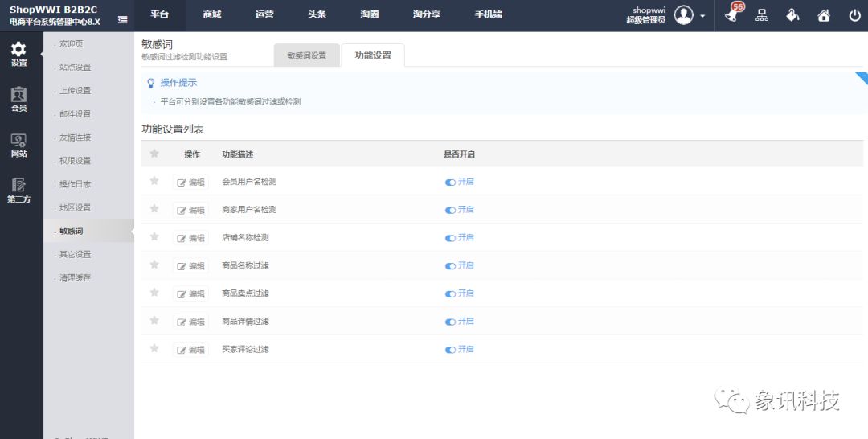
Task: Edit the 商品卖点过滤 row
Action: [x=191, y=294]
